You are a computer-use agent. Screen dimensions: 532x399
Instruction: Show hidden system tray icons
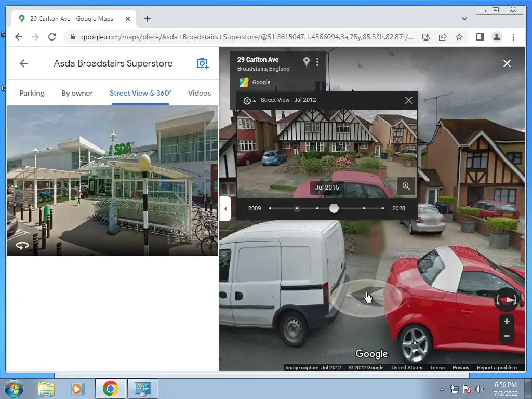tap(442, 389)
